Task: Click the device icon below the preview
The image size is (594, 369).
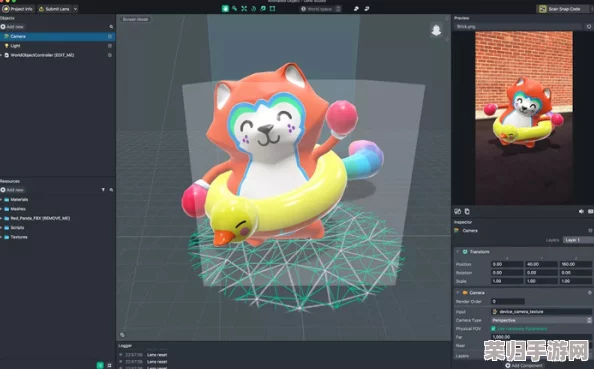Action: pos(467,211)
